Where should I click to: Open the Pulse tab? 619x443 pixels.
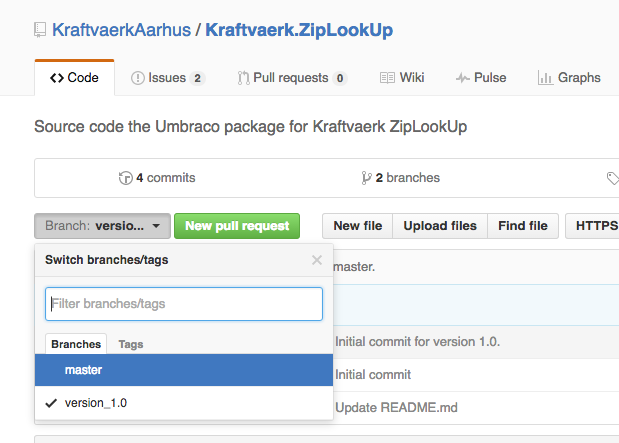pyautogui.click(x=481, y=78)
